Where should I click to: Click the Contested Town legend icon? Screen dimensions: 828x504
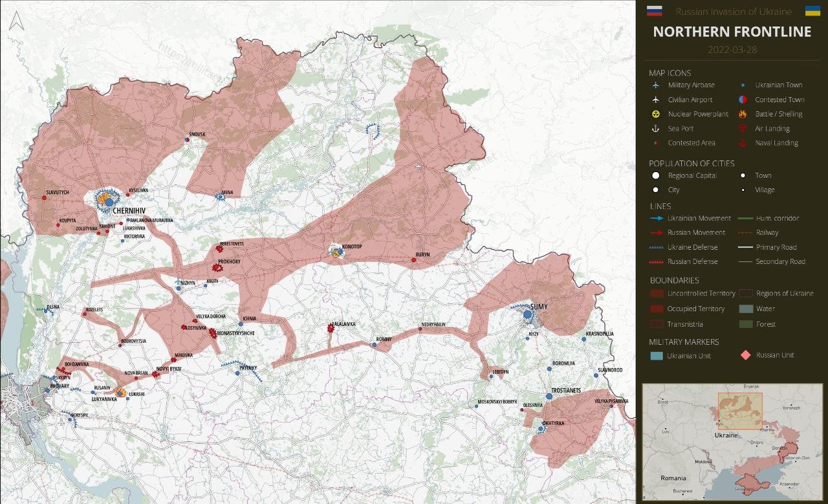coord(743,100)
